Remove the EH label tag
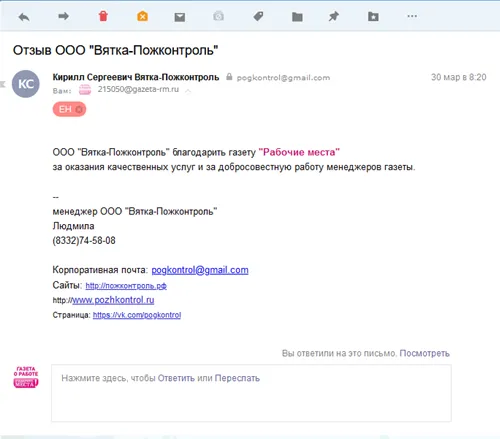 pos(79,109)
